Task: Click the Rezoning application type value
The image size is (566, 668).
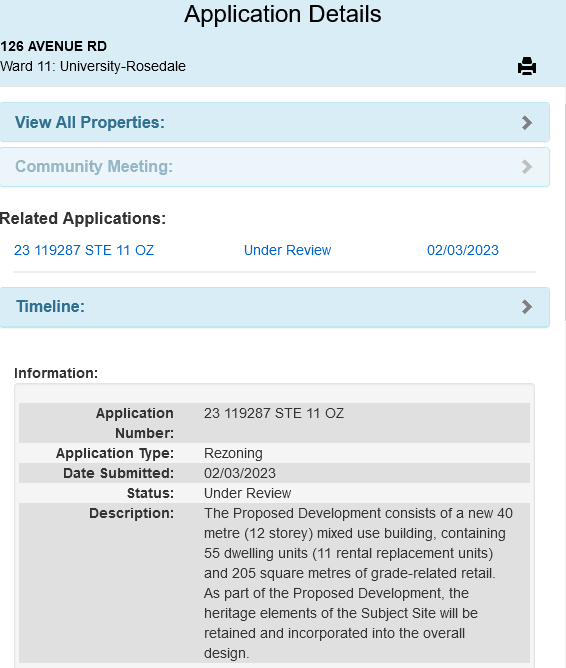Action: click(233, 453)
